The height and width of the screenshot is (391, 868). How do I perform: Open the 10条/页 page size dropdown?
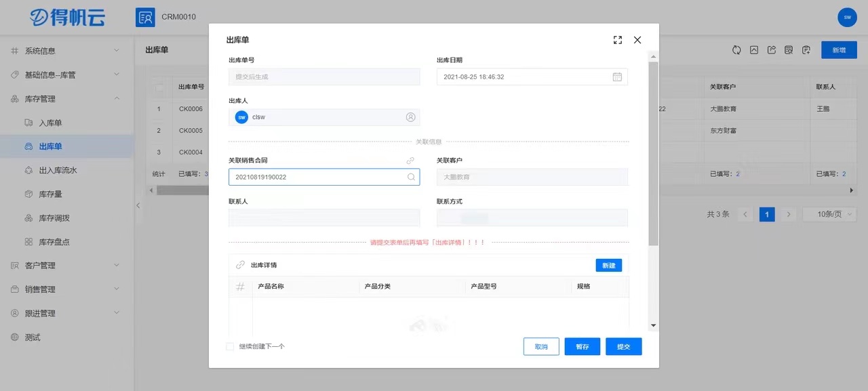tap(829, 213)
